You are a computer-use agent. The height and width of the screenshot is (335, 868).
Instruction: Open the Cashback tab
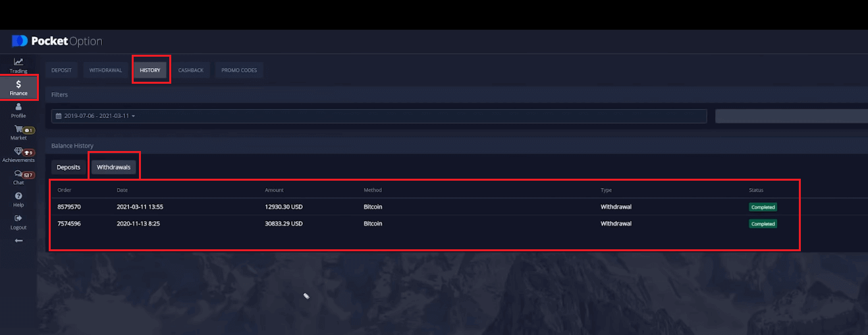pyautogui.click(x=191, y=71)
